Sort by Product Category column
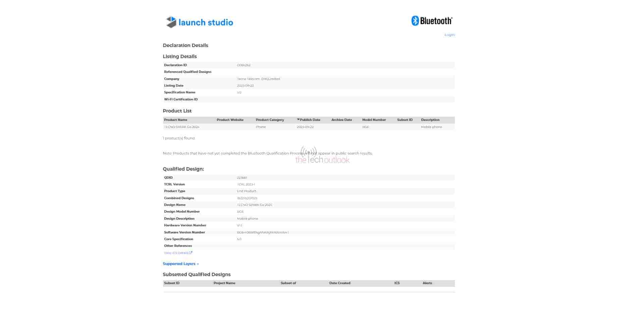This screenshot has height=309, width=644. [x=270, y=120]
